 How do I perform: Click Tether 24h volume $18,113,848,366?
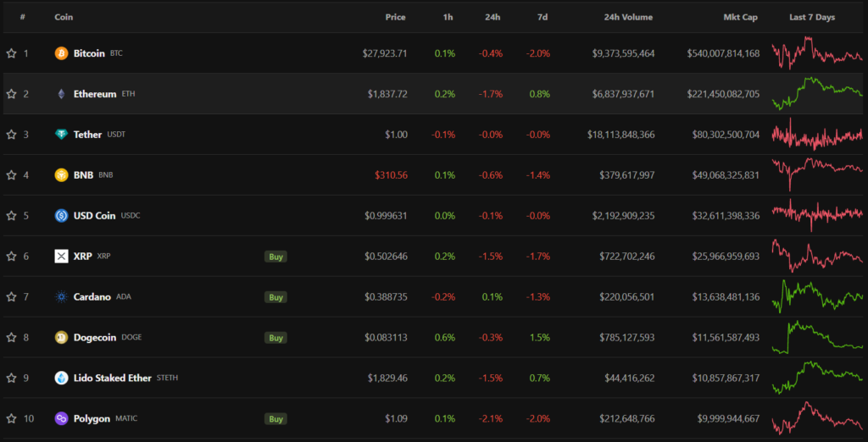coord(620,135)
